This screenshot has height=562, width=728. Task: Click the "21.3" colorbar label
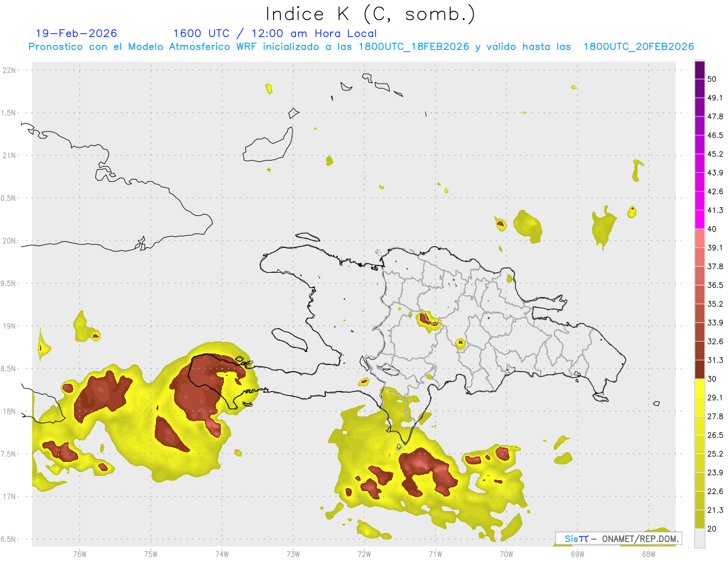715,510
